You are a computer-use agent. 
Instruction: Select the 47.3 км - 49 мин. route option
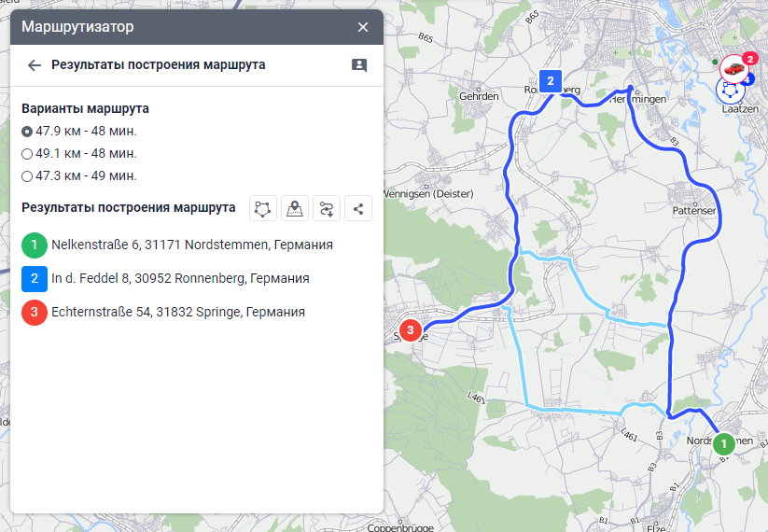[x=27, y=175]
